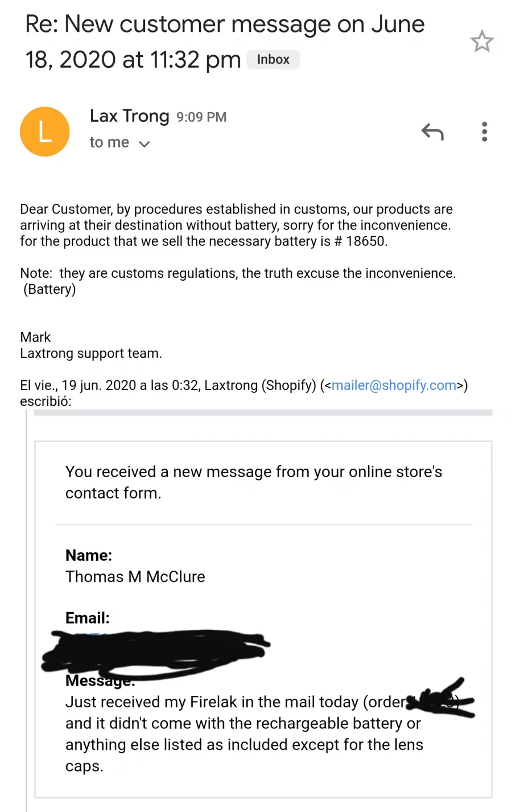512x812 pixels.
Task: Tap the Name: label in quoted form
Action: [x=89, y=555]
